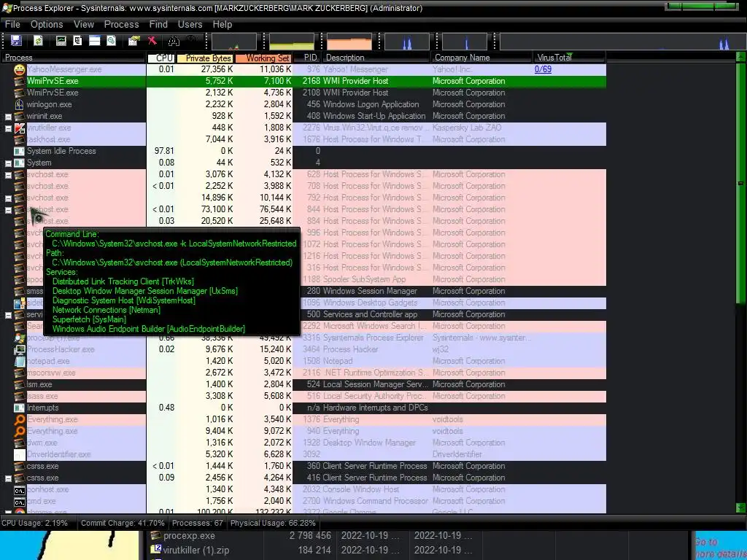Viewport: 747px width, 560px height.
Task: Click the yellow commit history mini graph
Action: click(x=292, y=42)
